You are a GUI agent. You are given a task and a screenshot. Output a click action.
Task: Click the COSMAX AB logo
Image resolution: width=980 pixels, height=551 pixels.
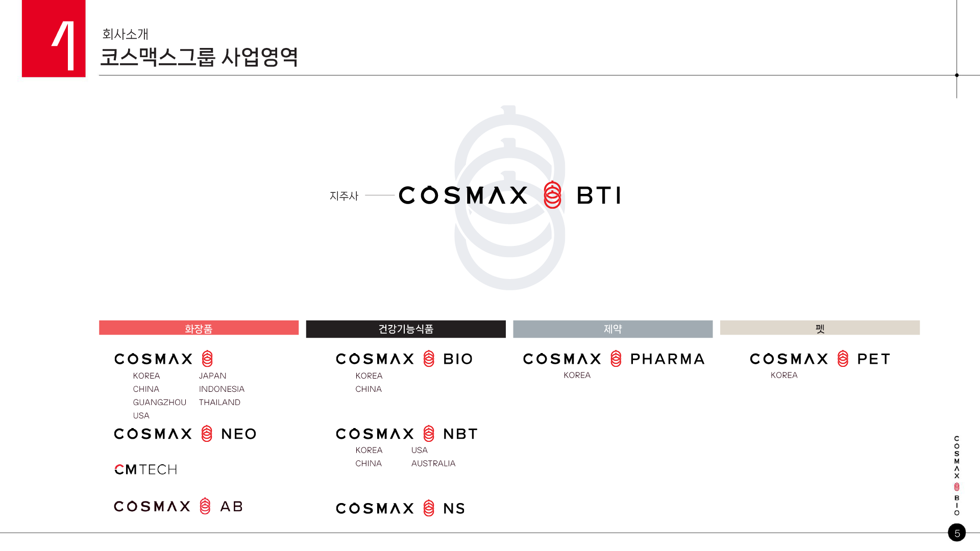(178, 506)
